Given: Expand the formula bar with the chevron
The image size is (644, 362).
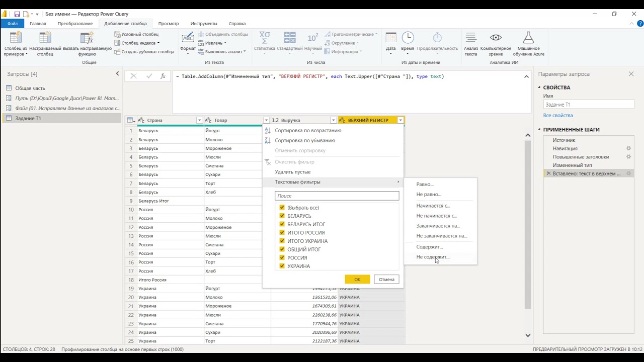Looking at the screenshot, I should (x=526, y=76).
